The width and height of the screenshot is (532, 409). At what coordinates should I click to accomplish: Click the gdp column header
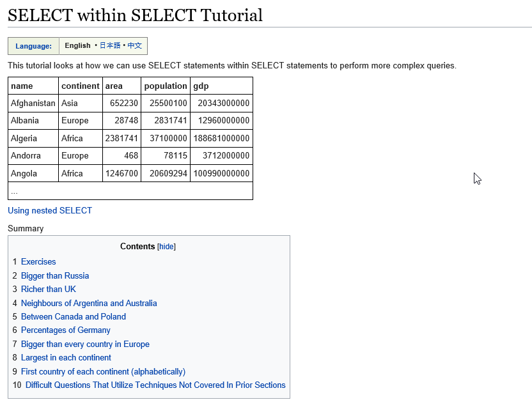[x=199, y=85]
